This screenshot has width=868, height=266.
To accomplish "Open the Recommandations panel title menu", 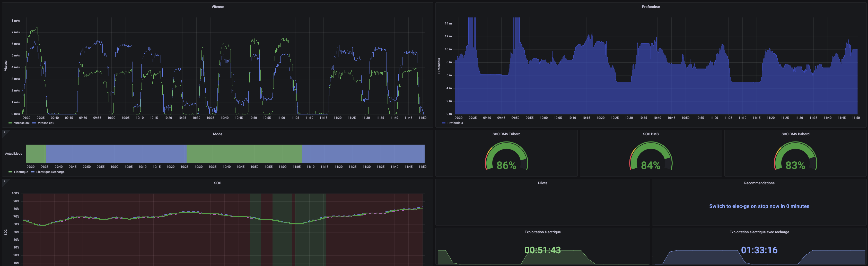I will pos(759,183).
